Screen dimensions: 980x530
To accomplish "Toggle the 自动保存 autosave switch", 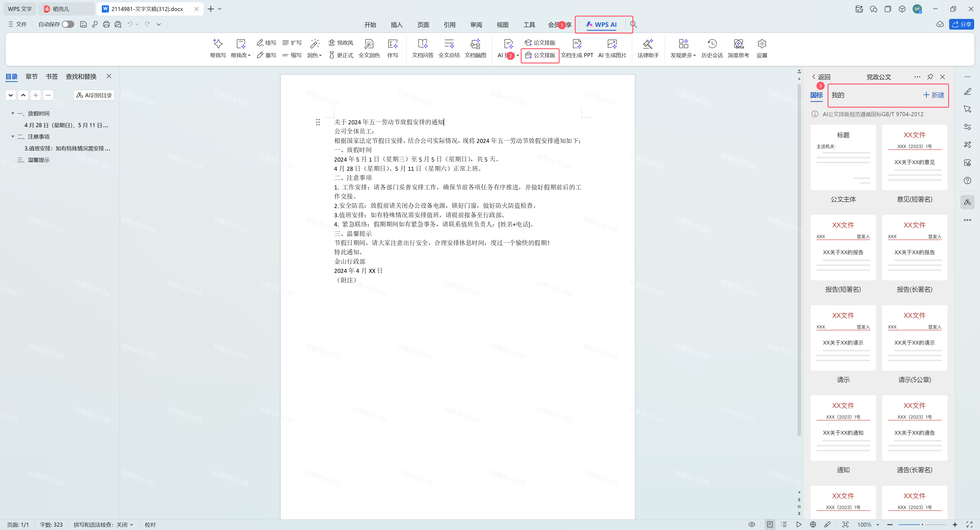I will click(x=68, y=24).
